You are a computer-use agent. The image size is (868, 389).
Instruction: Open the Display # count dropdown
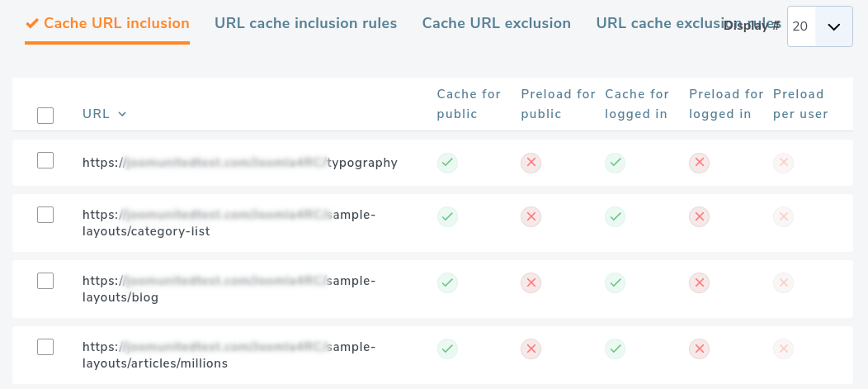click(x=819, y=26)
